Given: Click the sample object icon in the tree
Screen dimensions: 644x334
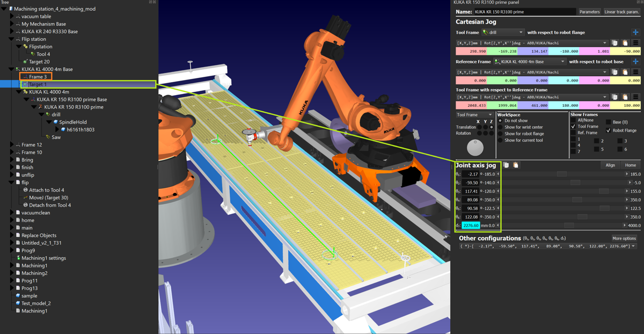Looking at the screenshot, I should pos(18,296).
